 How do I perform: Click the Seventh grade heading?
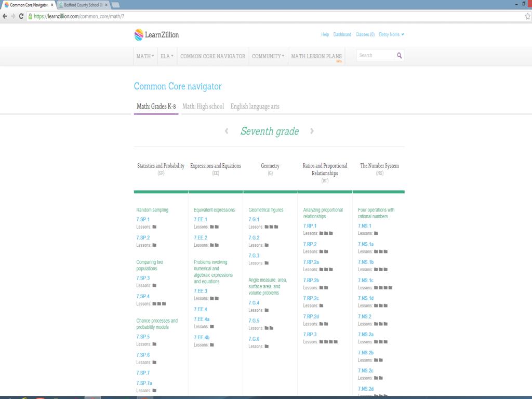(270, 131)
